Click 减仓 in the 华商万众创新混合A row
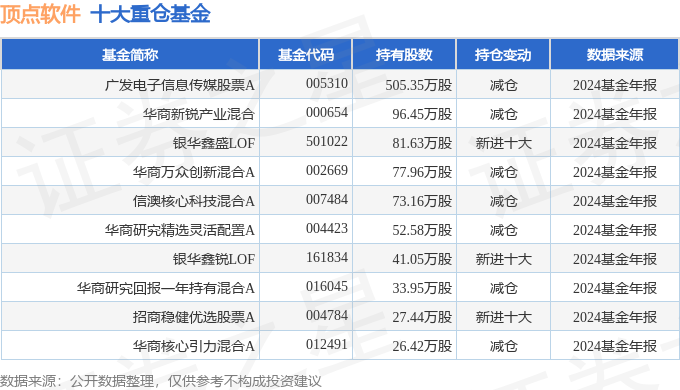 tap(503, 172)
